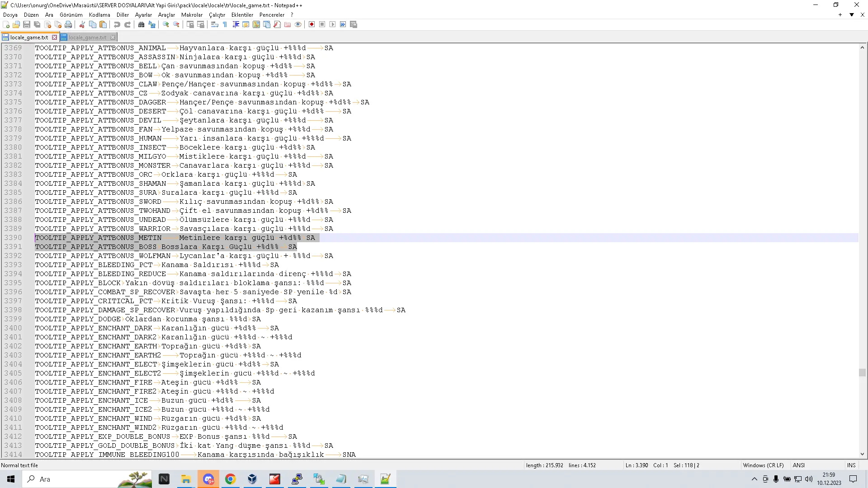Show hidden system tray icons chevron
The image size is (868, 488).
click(x=754, y=479)
